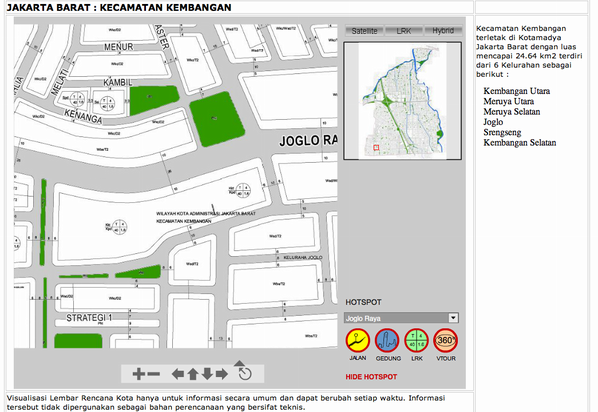Select Kembangan Utara in kelurahan list

[x=516, y=91]
